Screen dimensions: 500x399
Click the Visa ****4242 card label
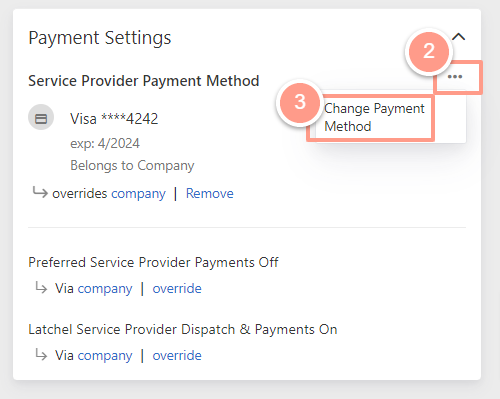(114, 119)
